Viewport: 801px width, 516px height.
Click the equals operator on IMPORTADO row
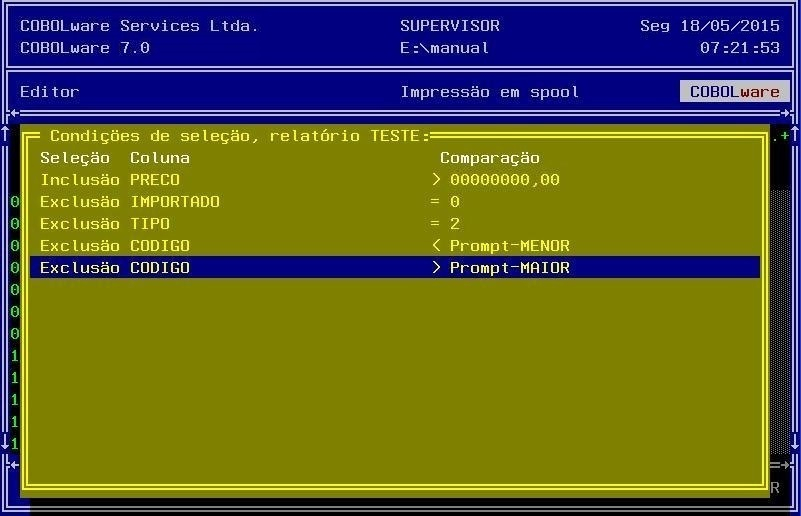click(435, 202)
